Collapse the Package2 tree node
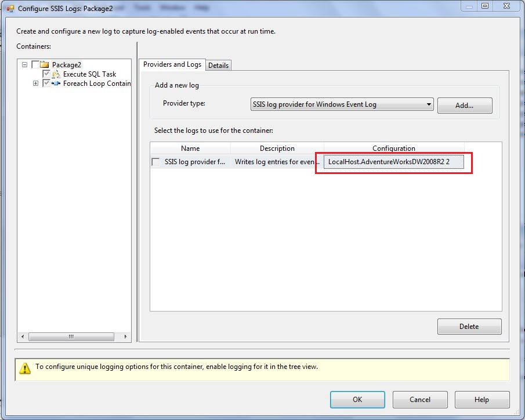Viewport: 525px width, 420px height. click(x=25, y=65)
